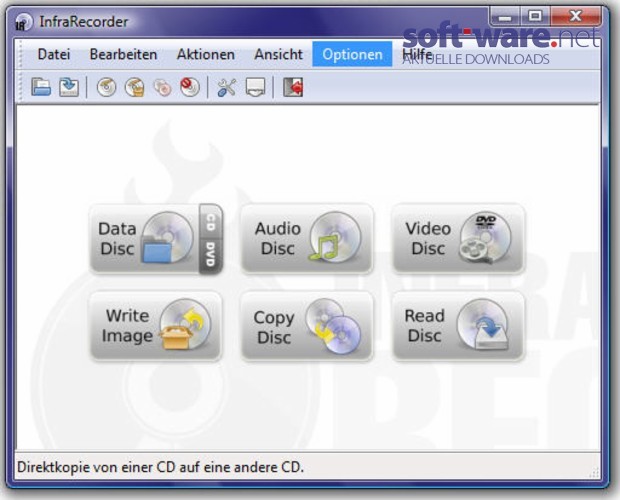Click the save project toolbar icon
This screenshot has height=500, width=620.
click(69, 87)
